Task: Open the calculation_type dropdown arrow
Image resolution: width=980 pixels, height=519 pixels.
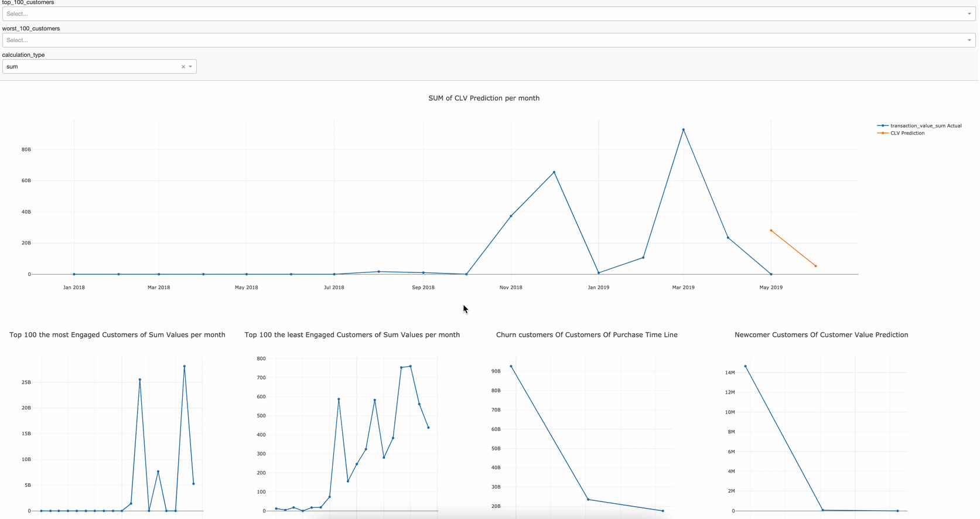Action: [190, 67]
